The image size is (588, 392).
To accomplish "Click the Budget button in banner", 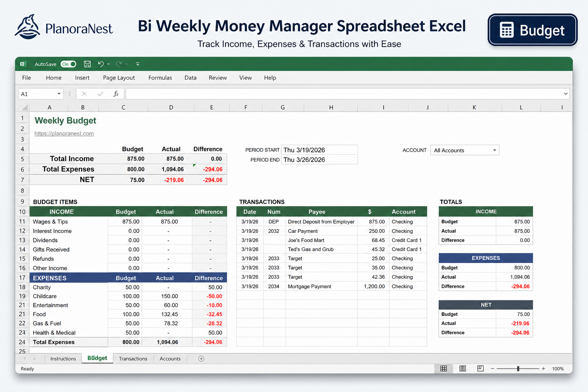I will pyautogui.click(x=532, y=30).
